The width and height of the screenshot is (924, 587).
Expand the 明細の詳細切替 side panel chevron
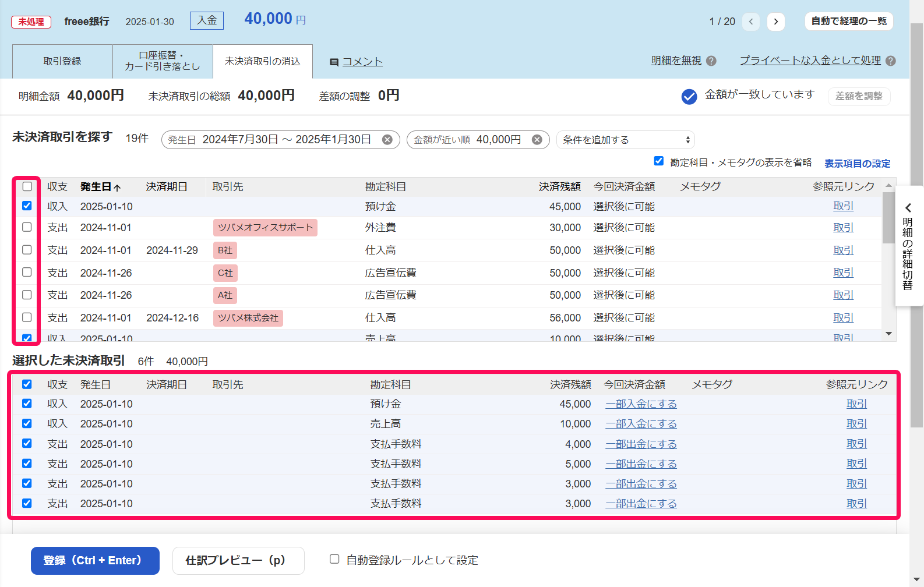click(908, 208)
